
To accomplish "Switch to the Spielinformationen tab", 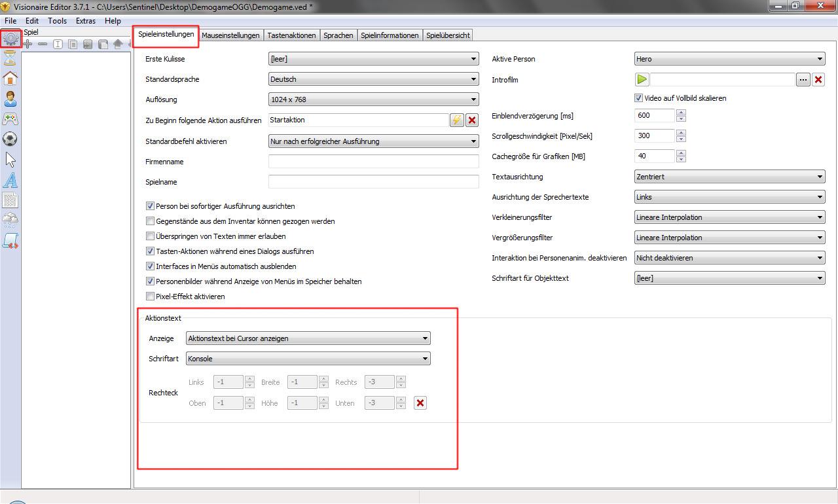I will [390, 35].
